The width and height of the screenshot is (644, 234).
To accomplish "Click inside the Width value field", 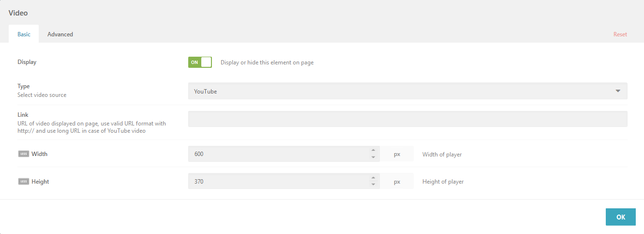I will coord(279,154).
